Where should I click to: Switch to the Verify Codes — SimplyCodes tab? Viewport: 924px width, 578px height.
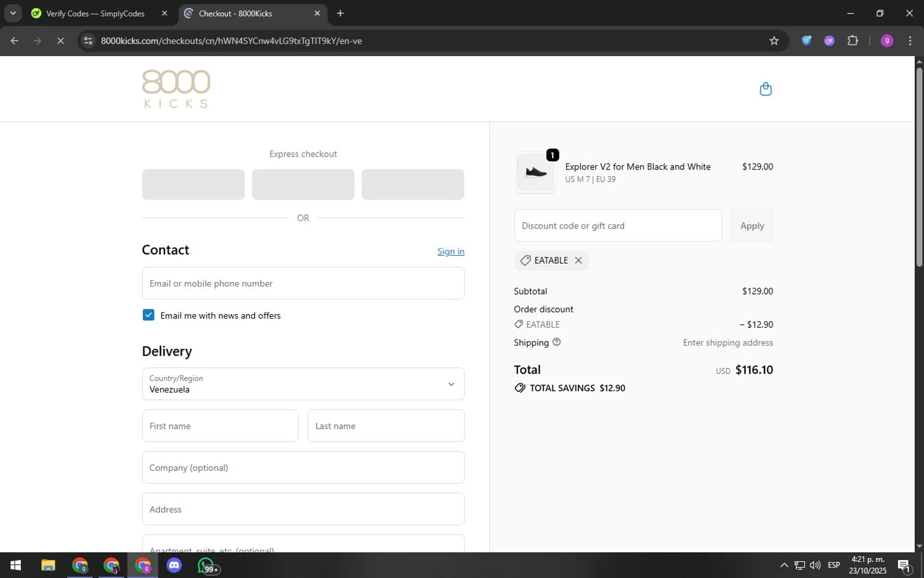point(95,14)
